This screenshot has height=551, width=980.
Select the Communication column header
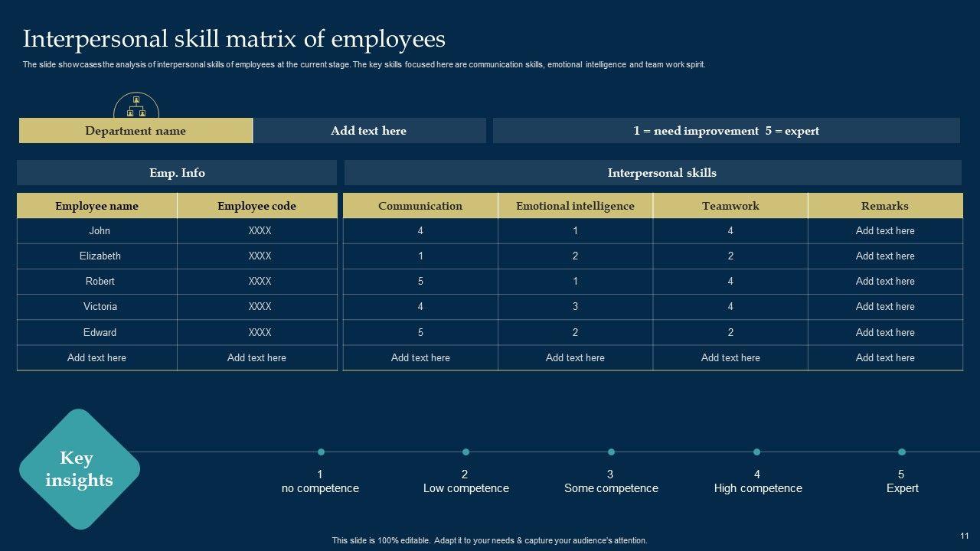(x=420, y=206)
